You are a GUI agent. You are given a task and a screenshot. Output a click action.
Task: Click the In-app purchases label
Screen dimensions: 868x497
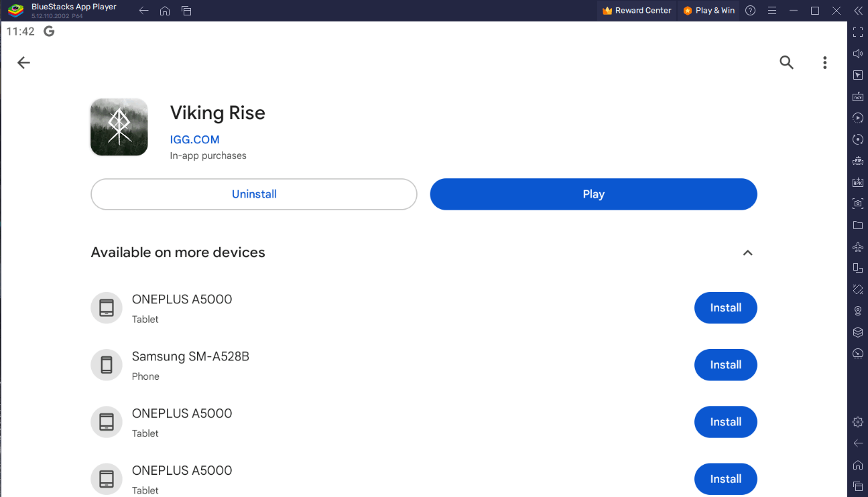point(208,155)
